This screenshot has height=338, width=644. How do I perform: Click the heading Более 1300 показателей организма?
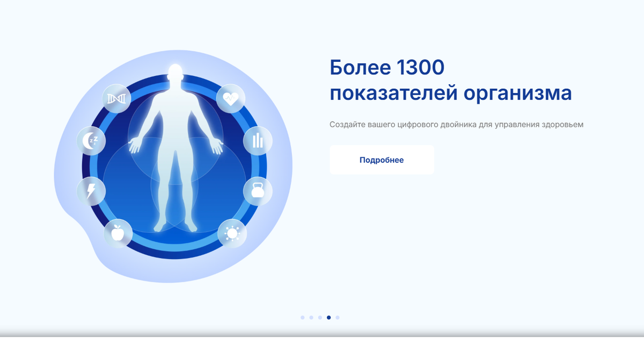tap(451, 81)
